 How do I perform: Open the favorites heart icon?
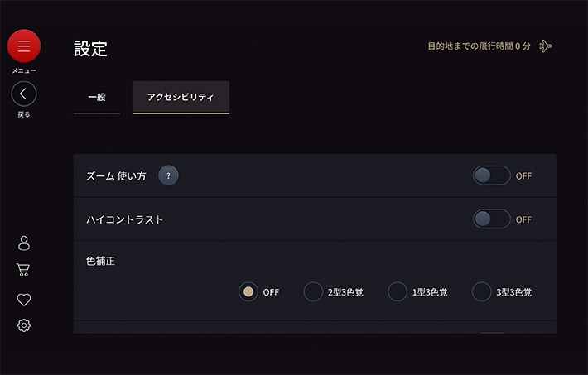(24, 299)
